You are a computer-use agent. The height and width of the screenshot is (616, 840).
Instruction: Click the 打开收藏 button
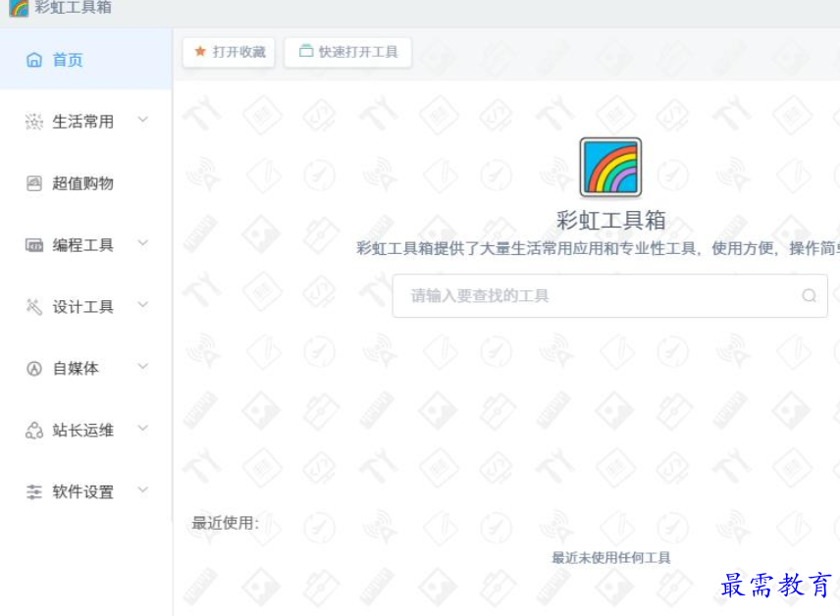(x=229, y=52)
